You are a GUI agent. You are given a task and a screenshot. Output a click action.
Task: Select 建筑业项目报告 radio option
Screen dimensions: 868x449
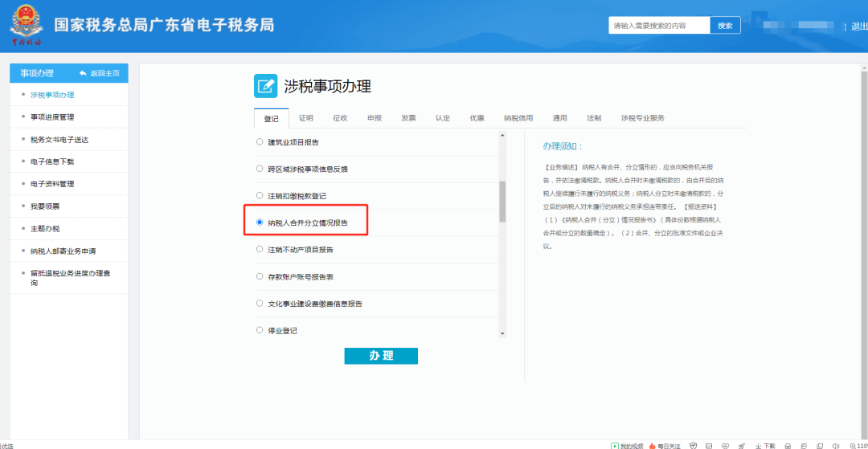(260, 142)
